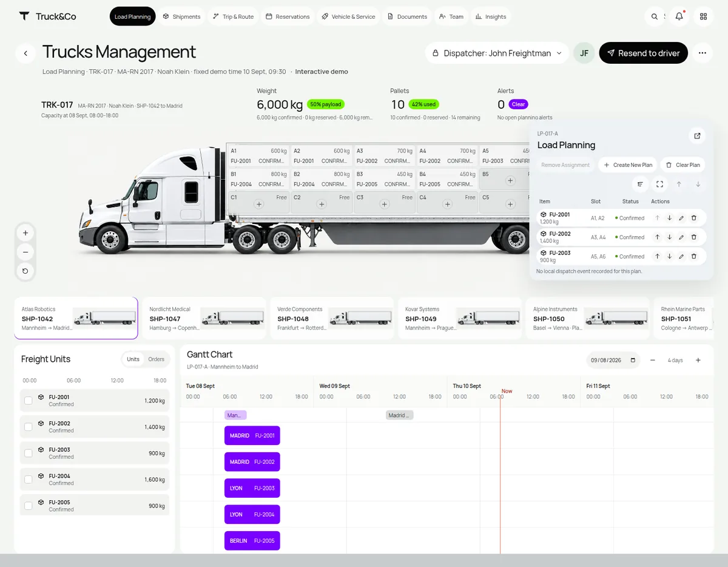Click Create New Plan
Screen dimensions: 728x567
(x=627, y=165)
